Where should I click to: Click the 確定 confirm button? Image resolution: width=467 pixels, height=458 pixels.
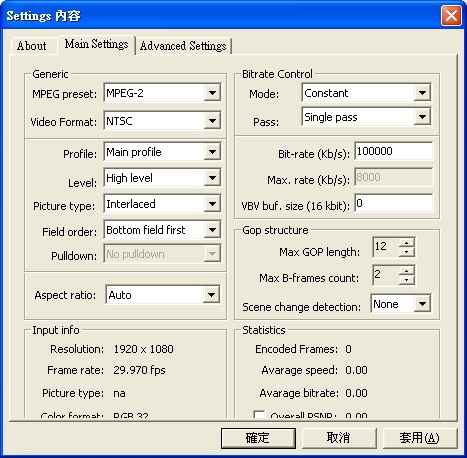(x=258, y=438)
